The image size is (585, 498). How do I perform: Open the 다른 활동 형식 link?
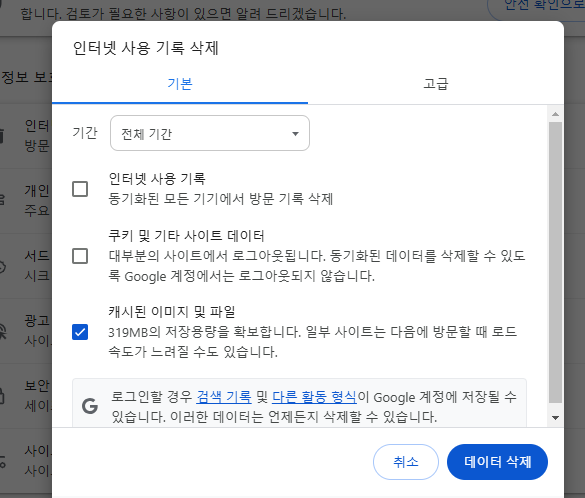(x=315, y=397)
